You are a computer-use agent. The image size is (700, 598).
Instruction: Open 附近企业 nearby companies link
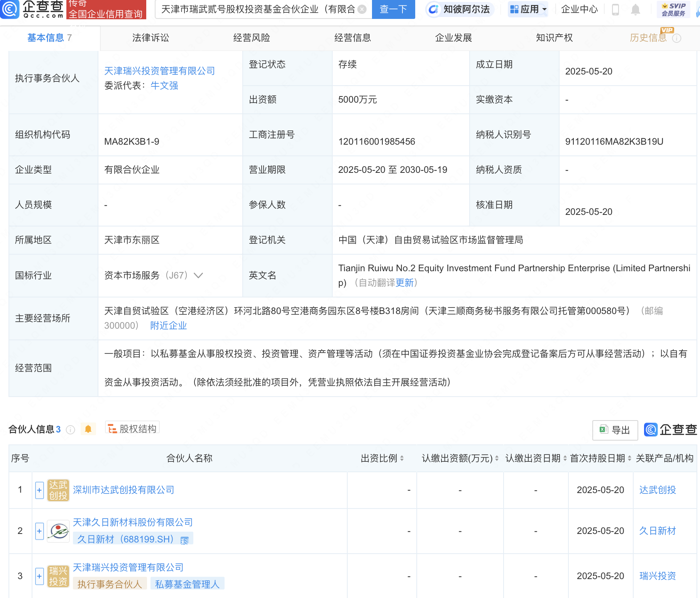pyautogui.click(x=168, y=326)
